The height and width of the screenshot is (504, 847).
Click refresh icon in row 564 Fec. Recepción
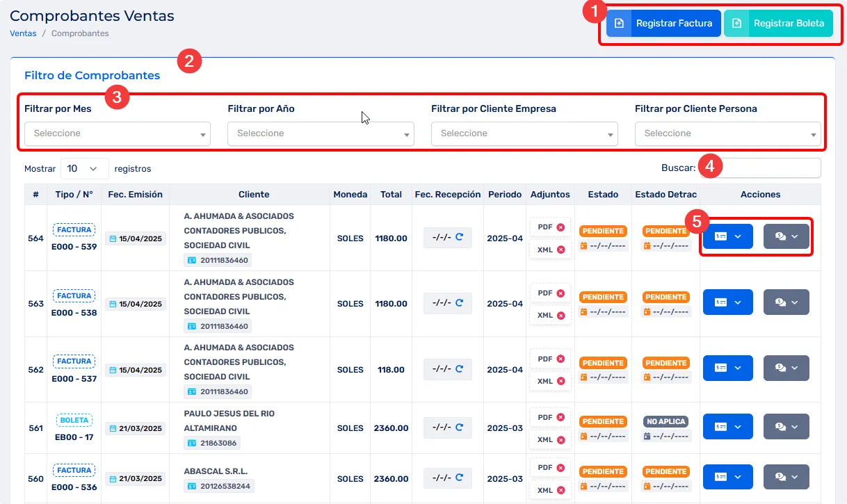tap(459, 236)
